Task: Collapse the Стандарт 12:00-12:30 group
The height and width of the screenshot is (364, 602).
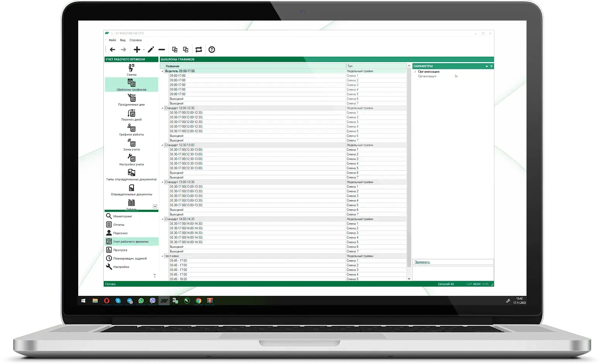Action: (163, 108)
